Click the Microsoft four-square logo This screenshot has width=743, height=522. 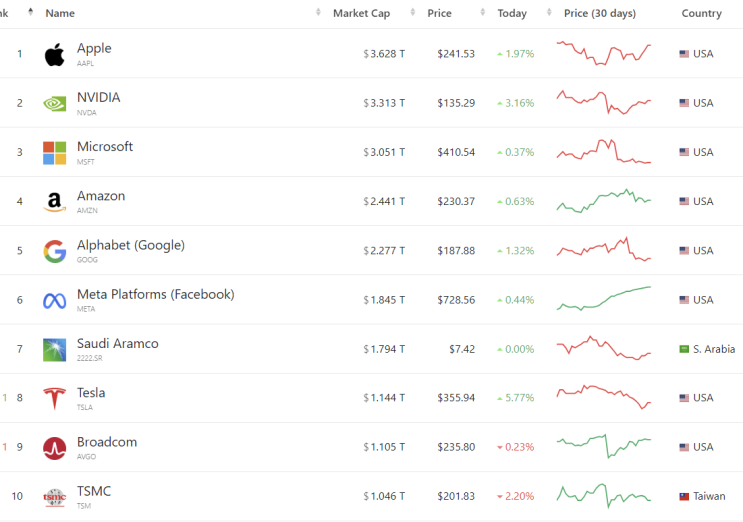coord(54,152)
